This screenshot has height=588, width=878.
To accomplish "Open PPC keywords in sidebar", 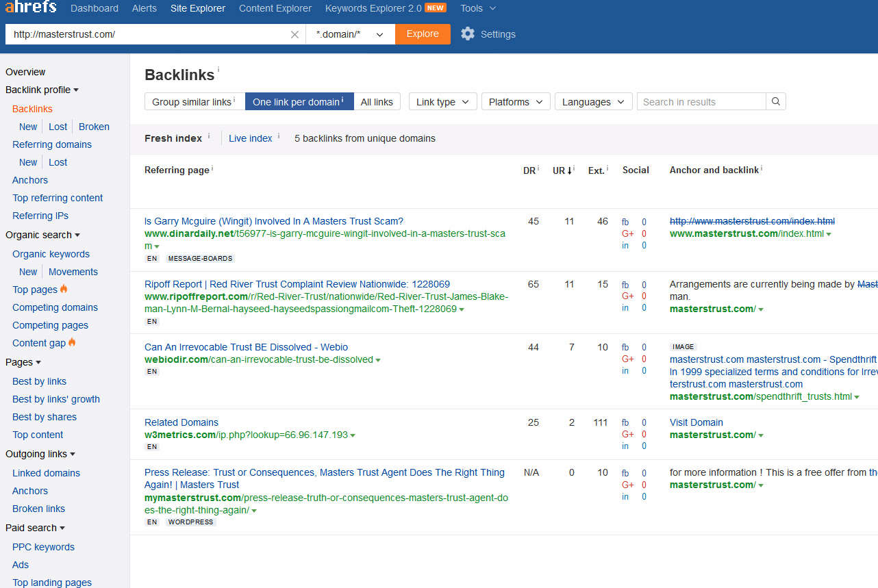I will 43,547.
